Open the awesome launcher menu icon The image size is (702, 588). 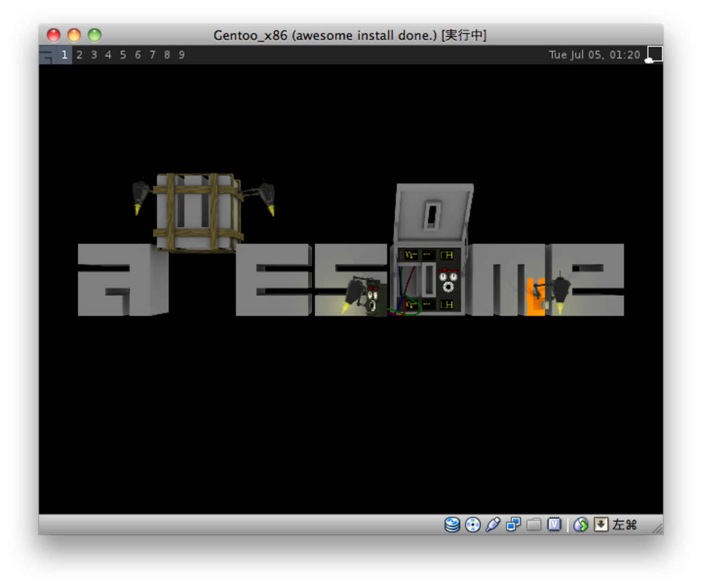[47, 55]
